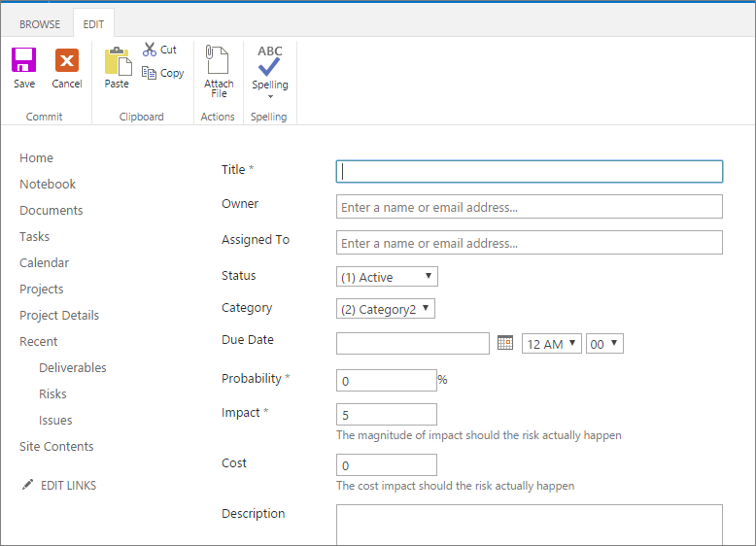Open the minutes dropdown showing 00

604,344
